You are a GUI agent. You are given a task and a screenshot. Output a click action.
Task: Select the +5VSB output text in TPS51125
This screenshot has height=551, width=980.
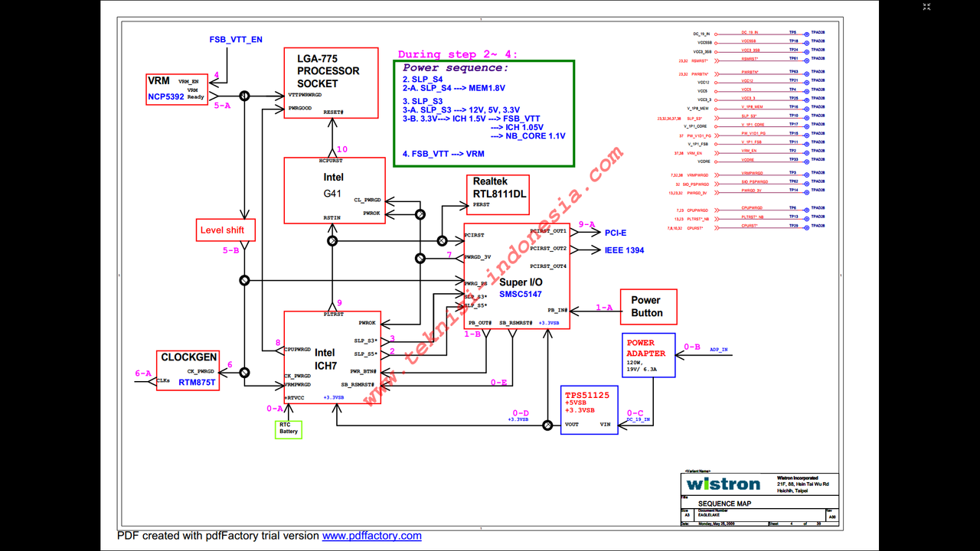(577, 403)
